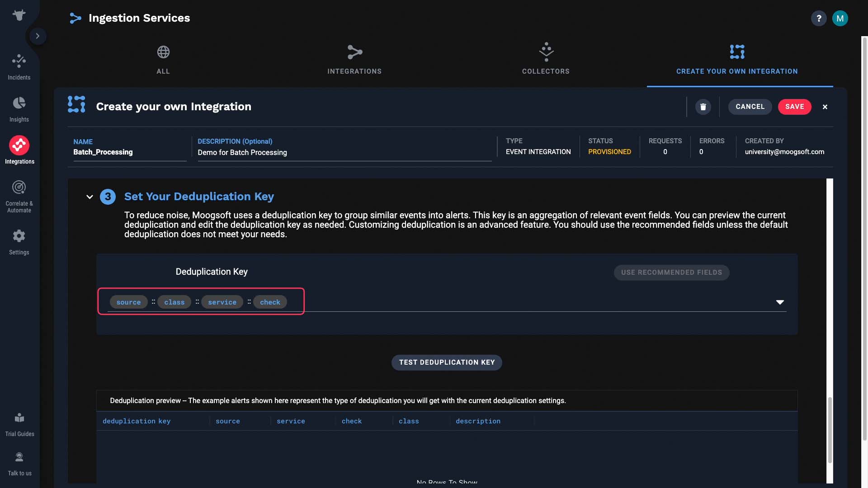Viewport: 868px width, 488px height.
Task: Click the Description input field
Action: (x=344, y=153)
